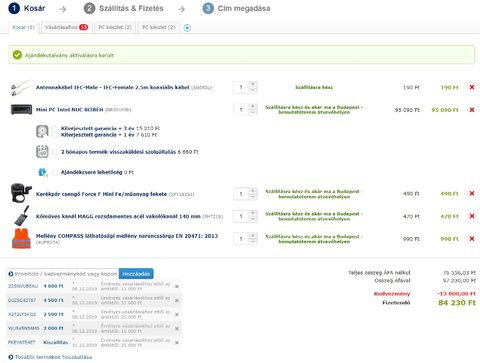Decrease quantity of Antennakábel item
The width and height of the screenshot is (480, 363).
(x=253, y=90)
